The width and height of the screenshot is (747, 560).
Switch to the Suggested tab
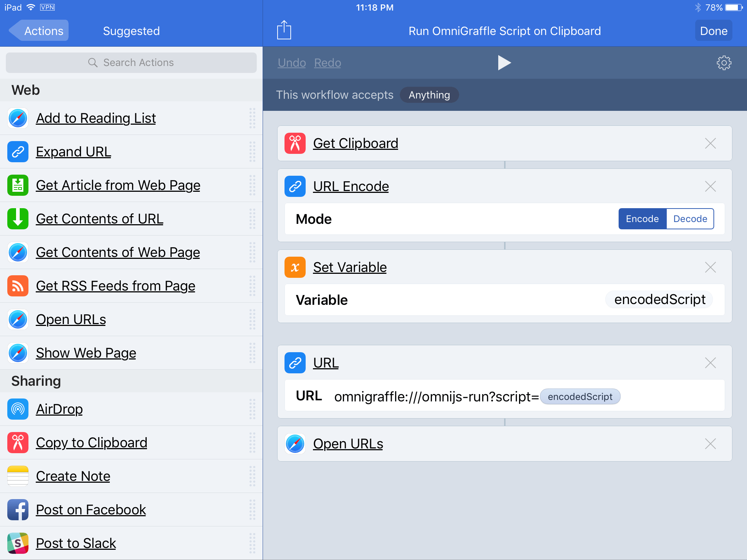tap(131, 31)
